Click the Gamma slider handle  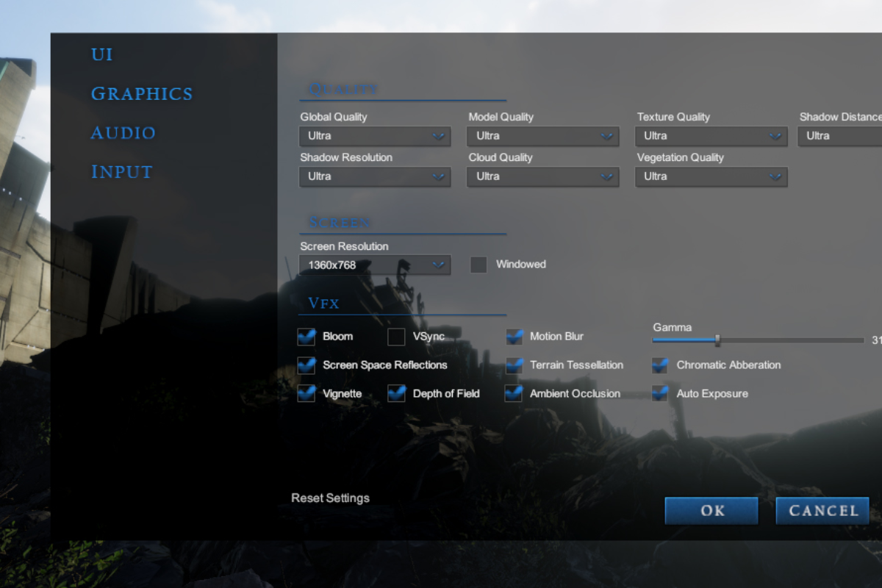(x=717, y=340)
